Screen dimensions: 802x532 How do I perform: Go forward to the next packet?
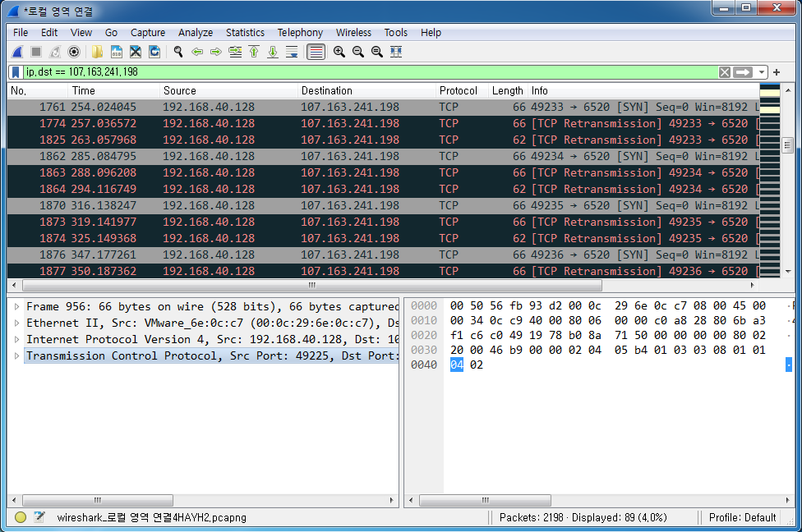point(216,52)
